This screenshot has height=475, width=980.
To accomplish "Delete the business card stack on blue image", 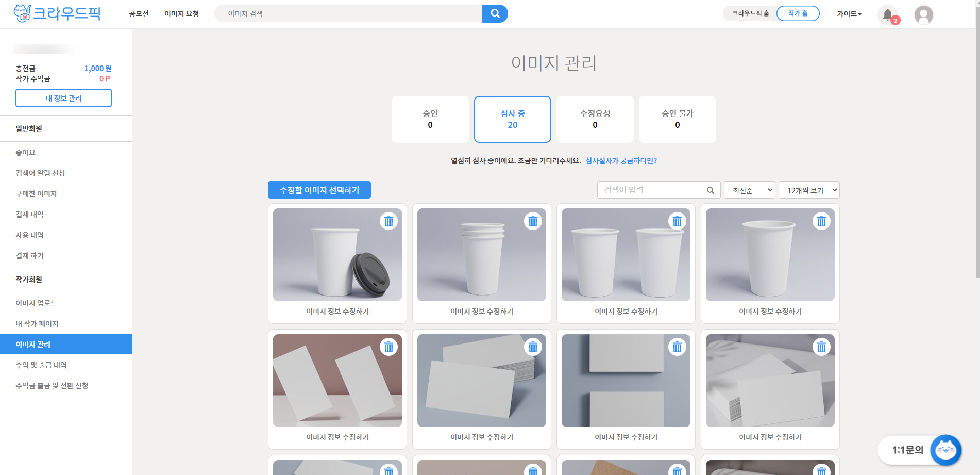I will pyautogui.click(x=533, y=347).
